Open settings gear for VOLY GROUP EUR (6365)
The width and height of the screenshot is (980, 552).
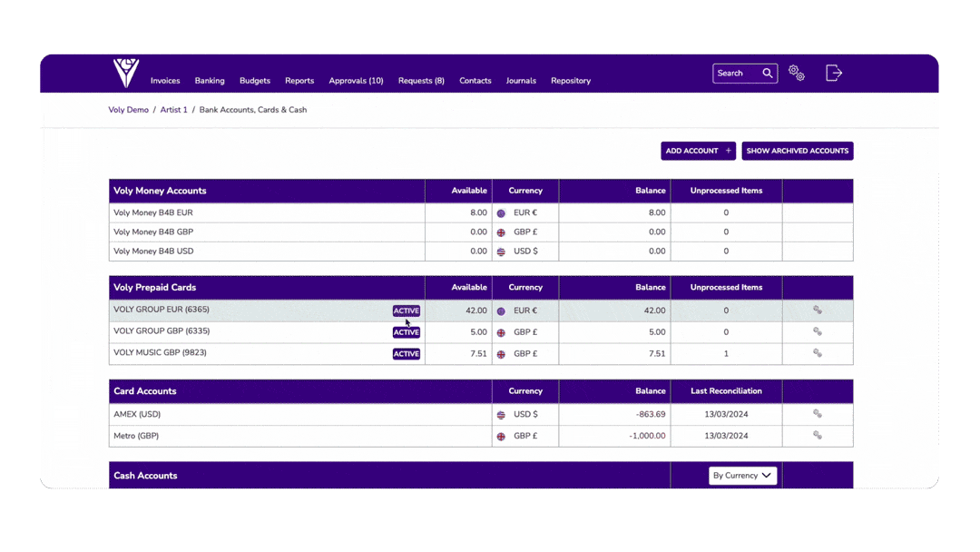pyautogui.click(x=818, y=310)
